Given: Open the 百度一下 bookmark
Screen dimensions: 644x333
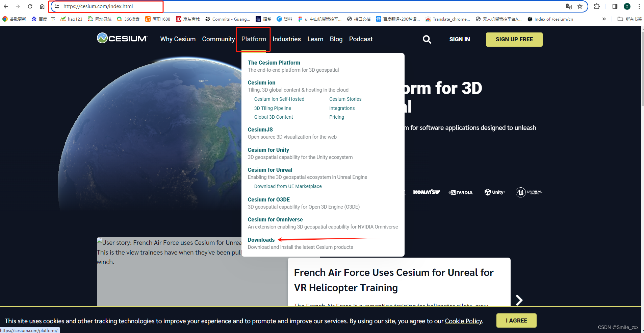Looking at the screenshot, I should (43, 19).
